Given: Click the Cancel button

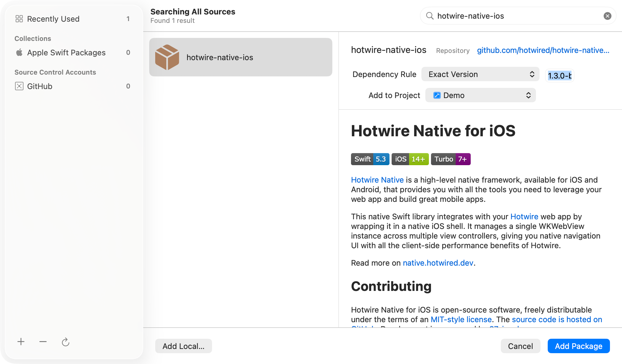Looking at the screenshot, I should (x=520, y=346).
